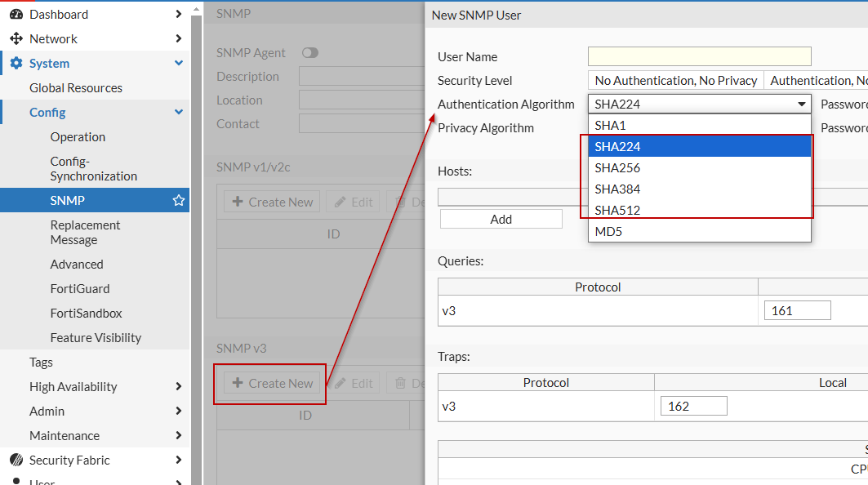868x485 pixels.
Task: Click the plus icon on SNMP v3 Create New
Action: pyautogui.click(x=238, y=383)
